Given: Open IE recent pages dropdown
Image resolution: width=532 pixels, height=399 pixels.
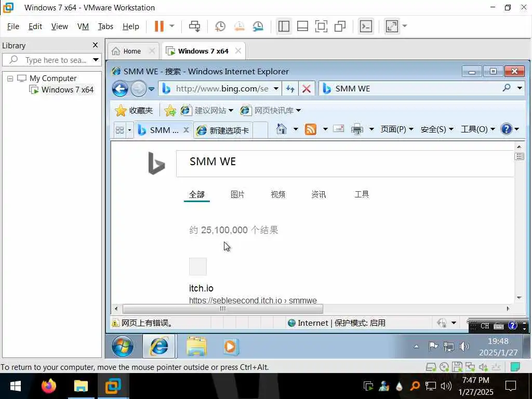Looking at the screenshot, I should (151, 89).
